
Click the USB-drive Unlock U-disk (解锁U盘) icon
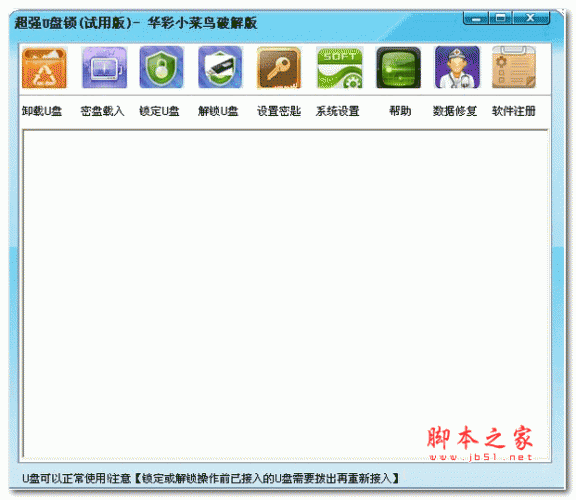click(x=220, y=67)
